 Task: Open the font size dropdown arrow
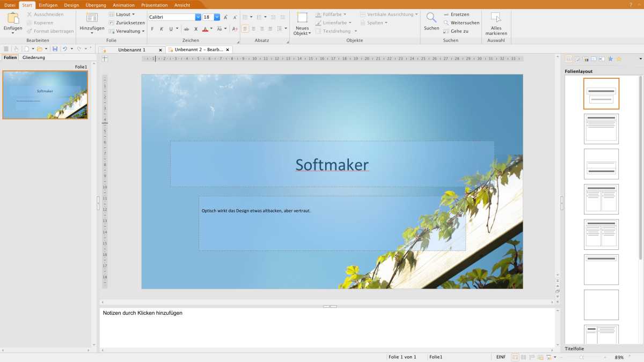(217, 17)
